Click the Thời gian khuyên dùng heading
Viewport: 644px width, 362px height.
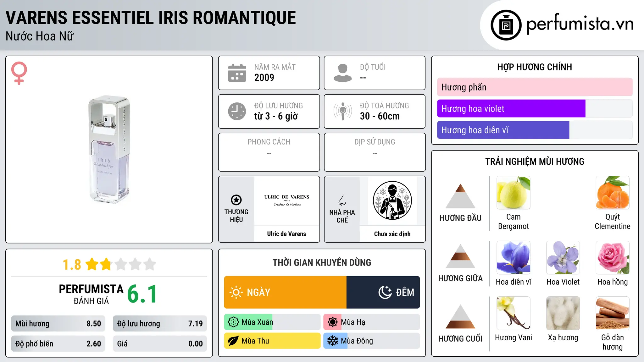point(322,262)
